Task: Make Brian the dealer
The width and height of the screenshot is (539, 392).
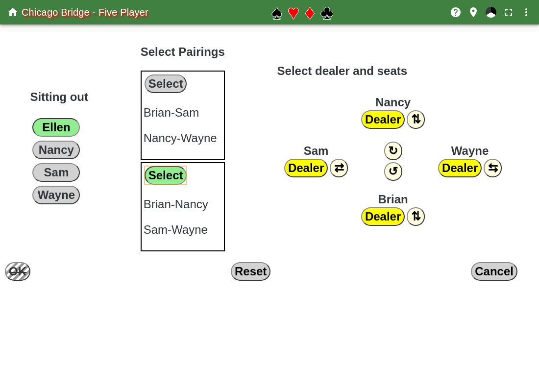Action: (x=383, y=217)
